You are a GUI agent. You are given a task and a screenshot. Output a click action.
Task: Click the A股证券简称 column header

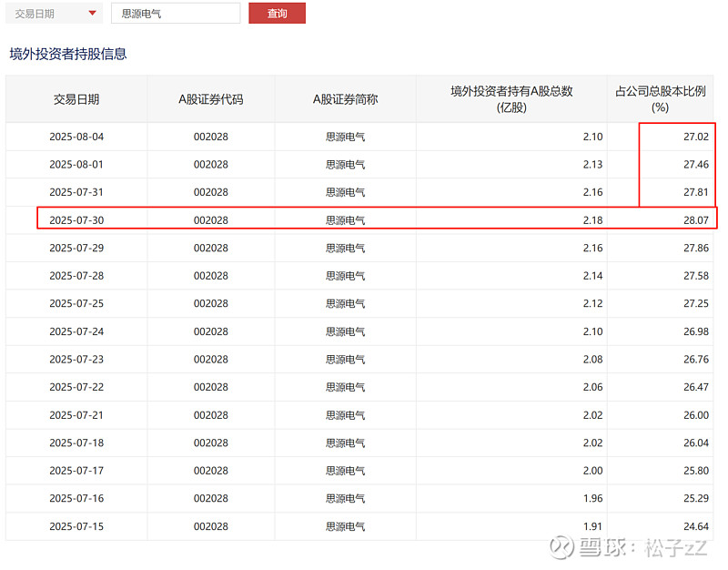(x=346, y=99)
